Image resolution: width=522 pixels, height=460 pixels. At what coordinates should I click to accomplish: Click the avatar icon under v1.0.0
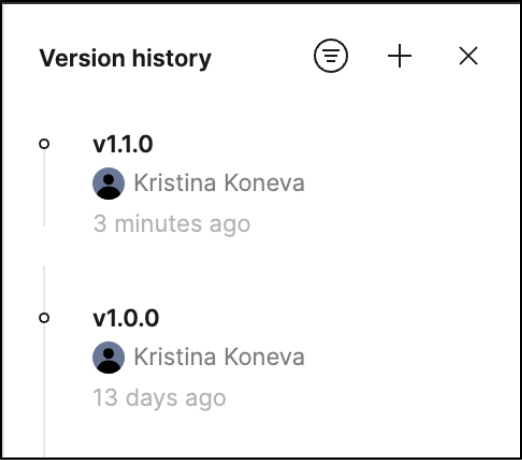(109, 357)
